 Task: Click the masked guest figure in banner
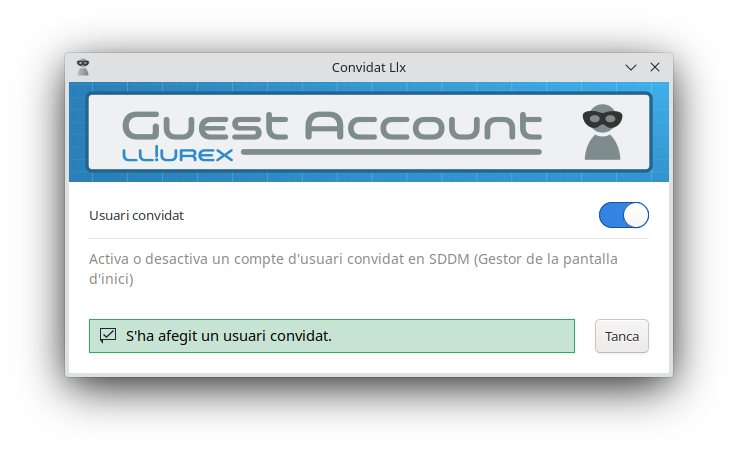tap(602, 132)
